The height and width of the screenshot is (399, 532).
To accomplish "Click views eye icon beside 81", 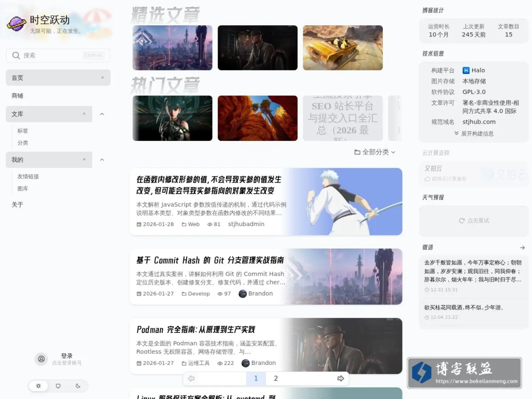I will [210, 224].
